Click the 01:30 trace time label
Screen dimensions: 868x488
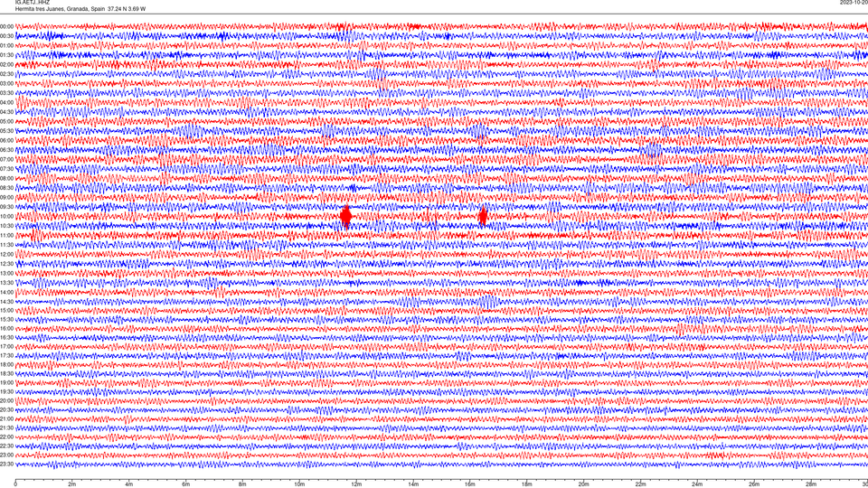click(x=6, y=55)
